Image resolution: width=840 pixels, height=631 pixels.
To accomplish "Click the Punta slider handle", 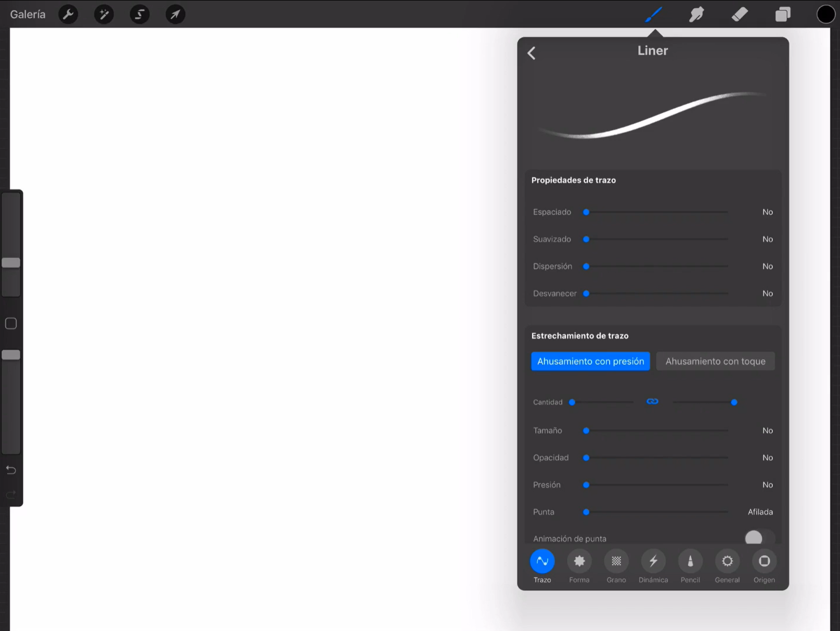I will pyautogui.click(x=586, y=512).
